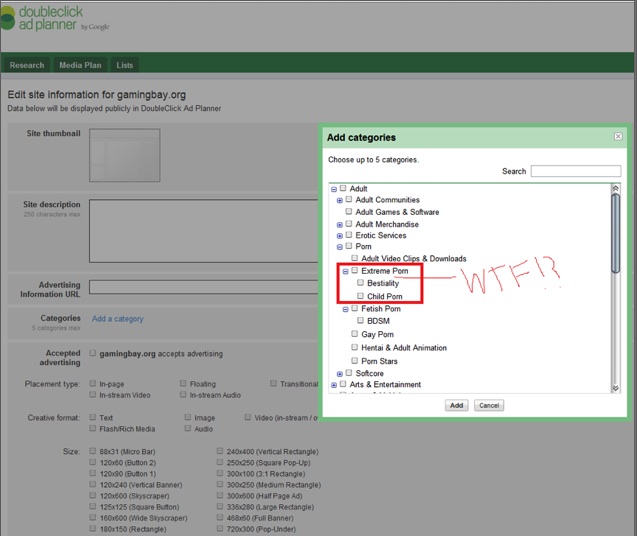Expand the Adult Communities subcategory

click(340, 201)
